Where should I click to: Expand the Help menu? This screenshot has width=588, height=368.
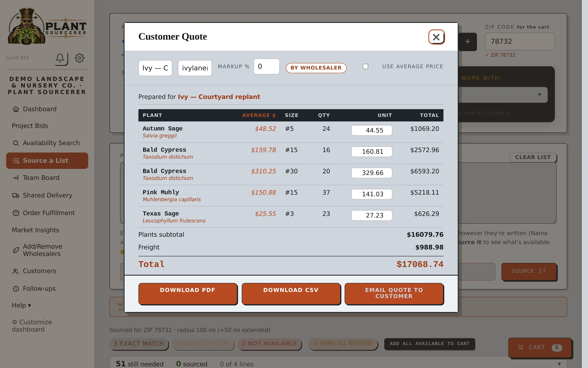pyautogui.click(x=21, y=305)
